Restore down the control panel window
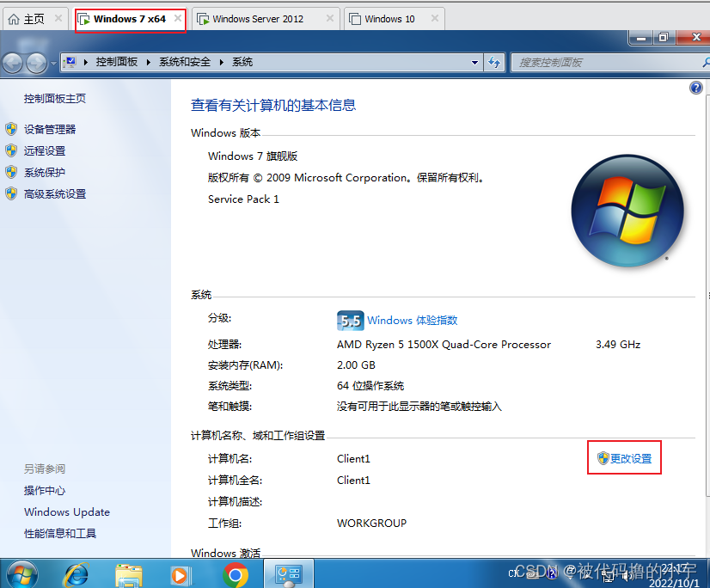Screen dimensions: 710x588 click(664, 38)
